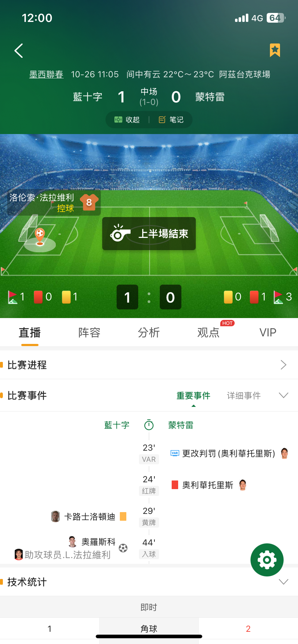
Task: Tap the goal soccer ball icon at 44'
Action: pos(123,548)
